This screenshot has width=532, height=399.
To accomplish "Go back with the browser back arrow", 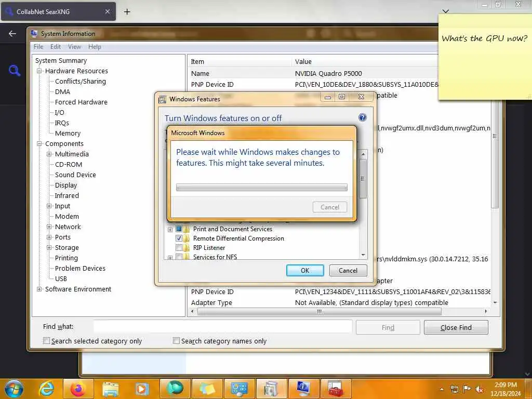I will [12, 33].
